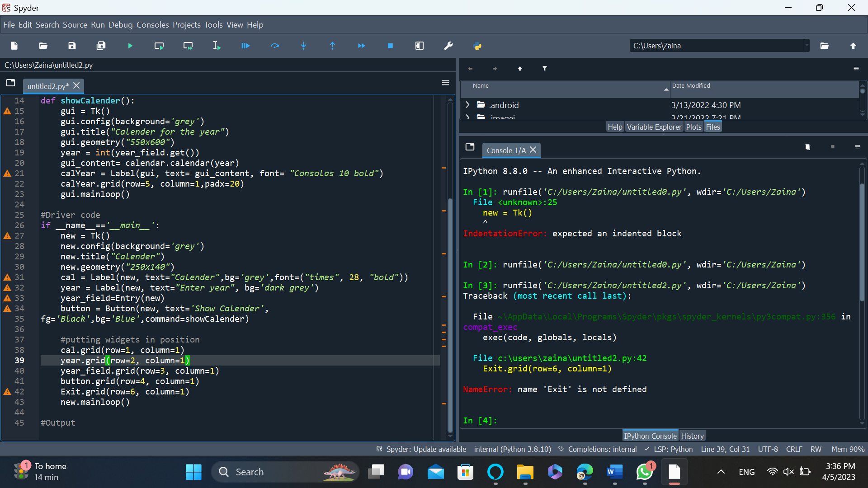
Task: Click the Run current cell icon
Action: 159,46
